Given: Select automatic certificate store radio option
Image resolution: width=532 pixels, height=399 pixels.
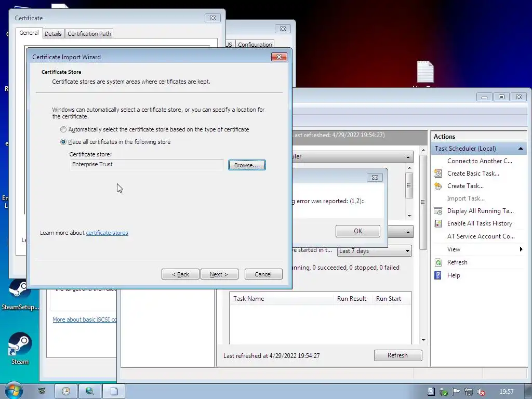Looking at the screenshot, I should coord(63,129).
